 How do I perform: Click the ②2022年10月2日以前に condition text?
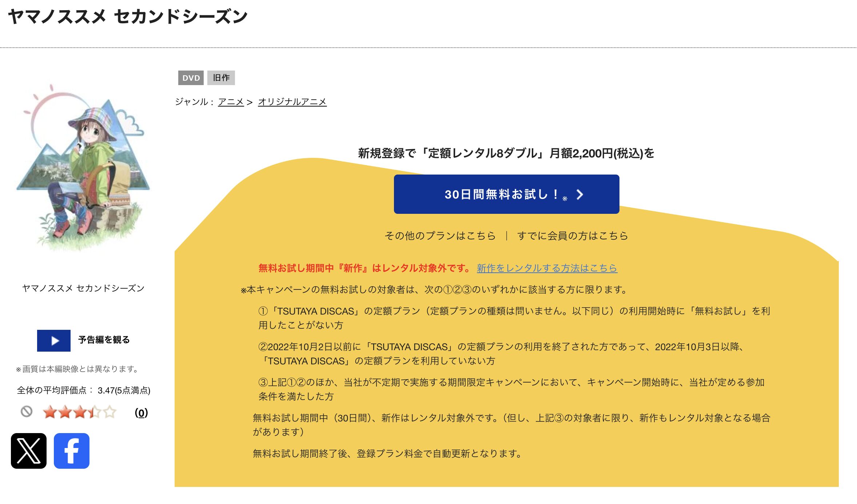(502, 353)
